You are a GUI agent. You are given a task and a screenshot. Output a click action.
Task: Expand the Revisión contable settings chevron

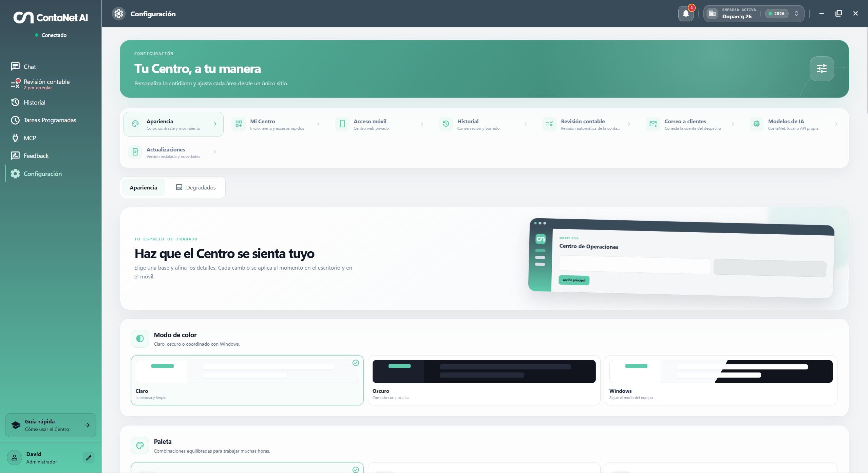point(629,124)
